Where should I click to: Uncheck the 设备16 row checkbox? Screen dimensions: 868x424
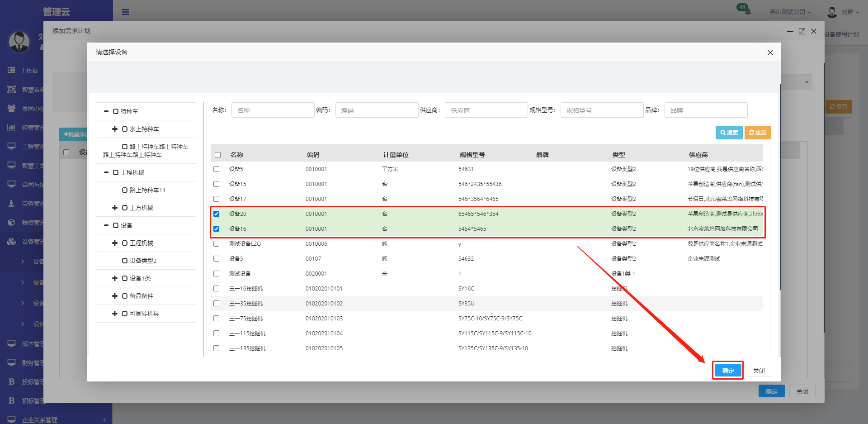point(217,229)
